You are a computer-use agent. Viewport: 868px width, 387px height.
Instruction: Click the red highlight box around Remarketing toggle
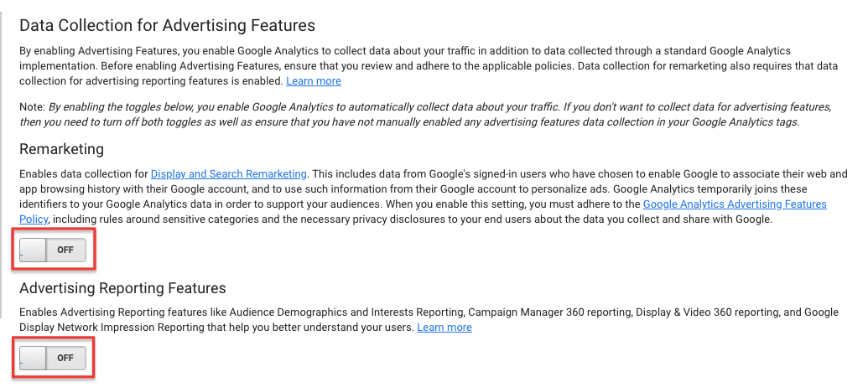click(55, 250)
